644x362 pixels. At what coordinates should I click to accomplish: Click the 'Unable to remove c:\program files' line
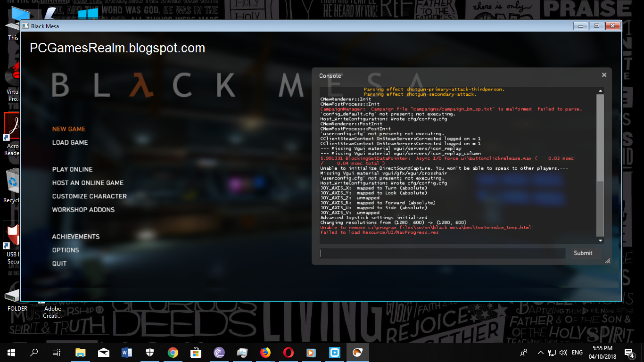coord(427,228)
